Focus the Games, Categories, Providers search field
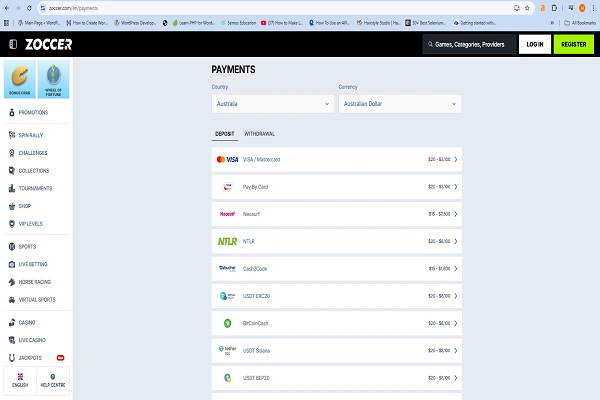The image size is (600, 400). (470, 44)
